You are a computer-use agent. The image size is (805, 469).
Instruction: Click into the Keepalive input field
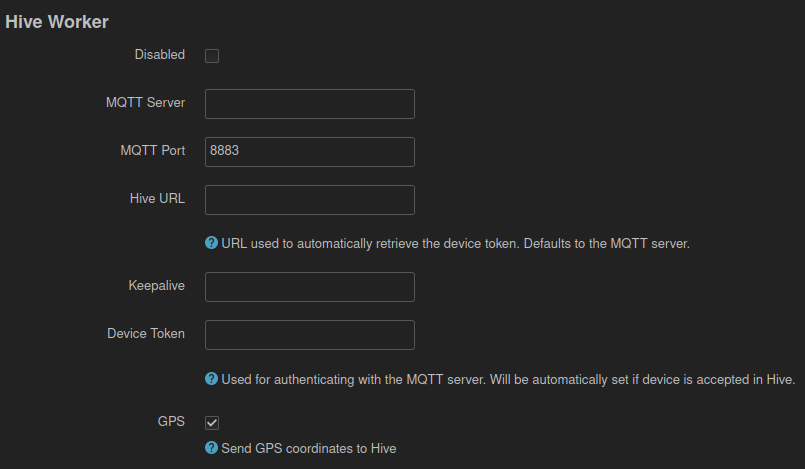click(310, 287)
